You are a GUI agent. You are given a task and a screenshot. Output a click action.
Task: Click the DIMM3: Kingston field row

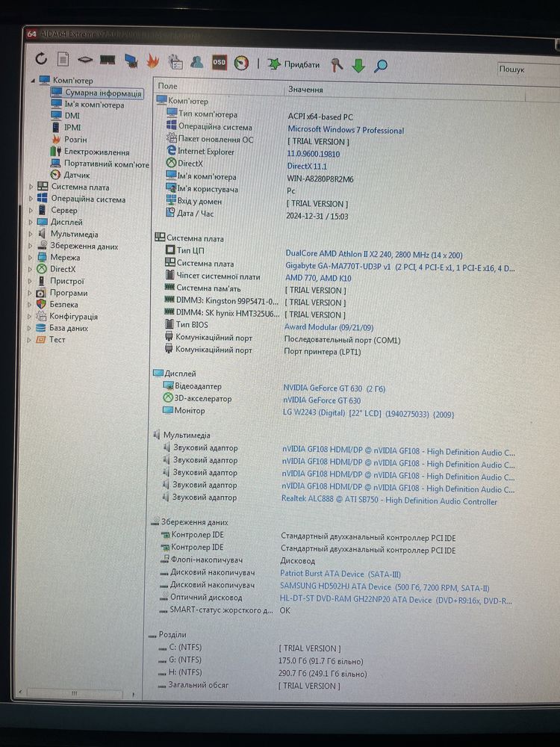[x=255, y=302]
